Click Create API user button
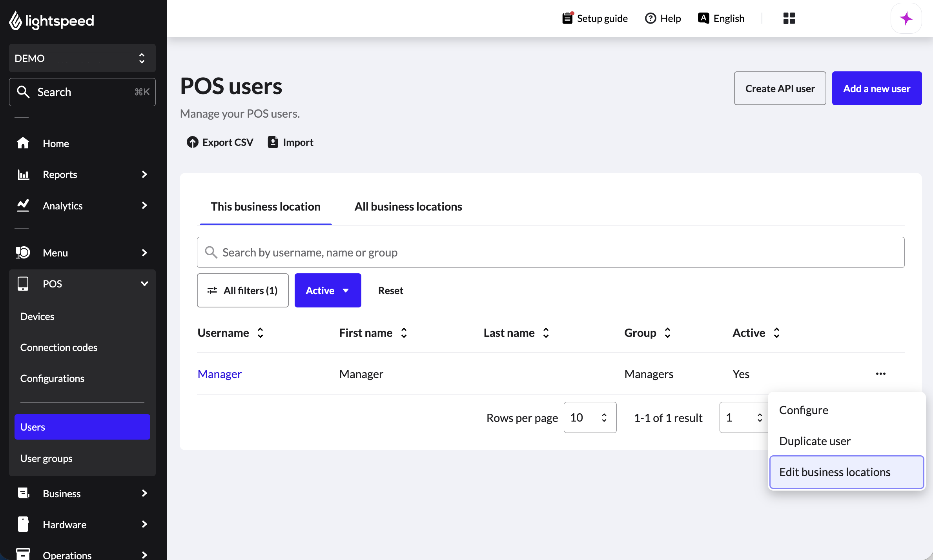This screenshot has height=560, width=933. 780,88
